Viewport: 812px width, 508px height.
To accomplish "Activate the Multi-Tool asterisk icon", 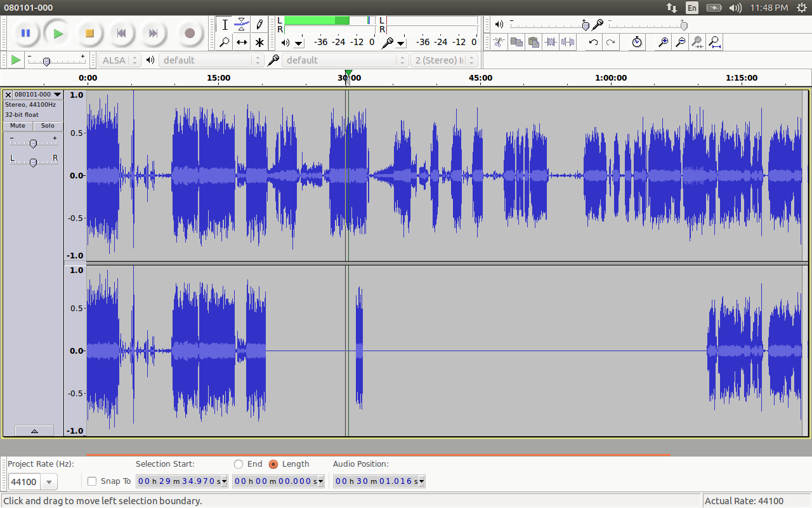I will tap(259, 43).
